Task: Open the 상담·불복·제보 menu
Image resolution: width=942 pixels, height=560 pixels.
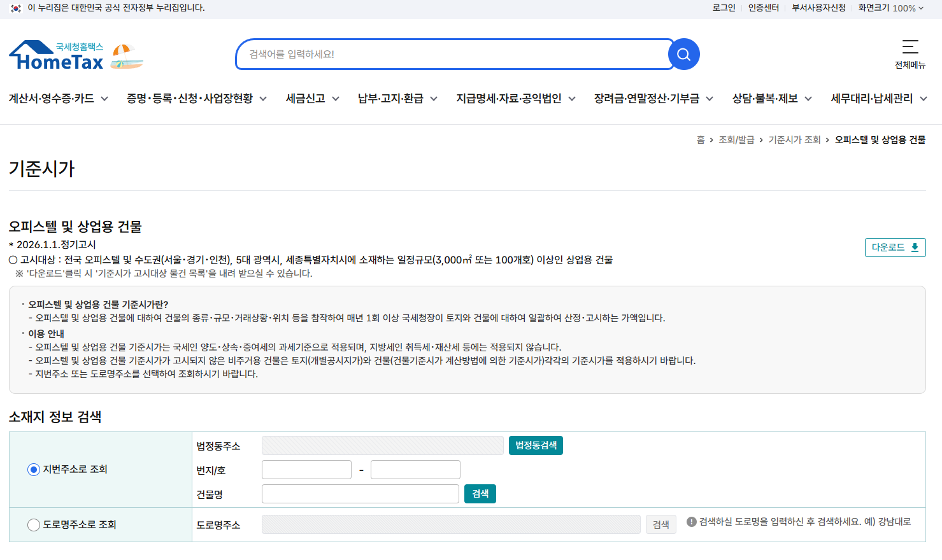Action: pyautogui.click(x=765, y=99)
